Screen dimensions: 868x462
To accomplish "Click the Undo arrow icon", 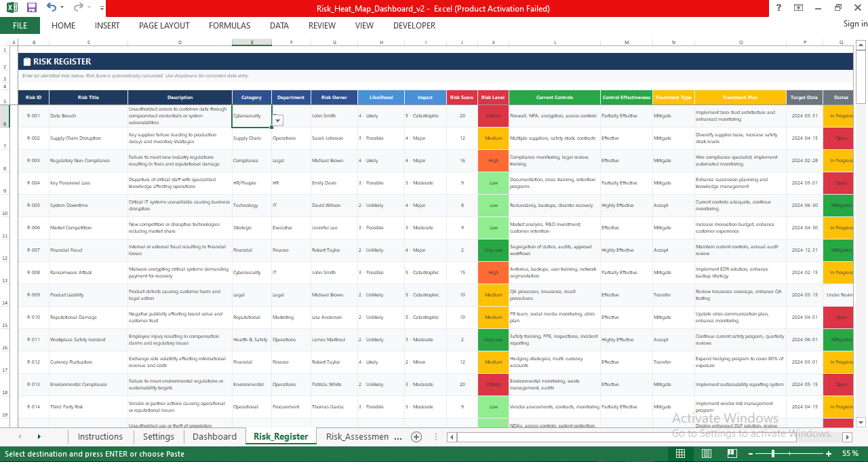I will 52,8.
